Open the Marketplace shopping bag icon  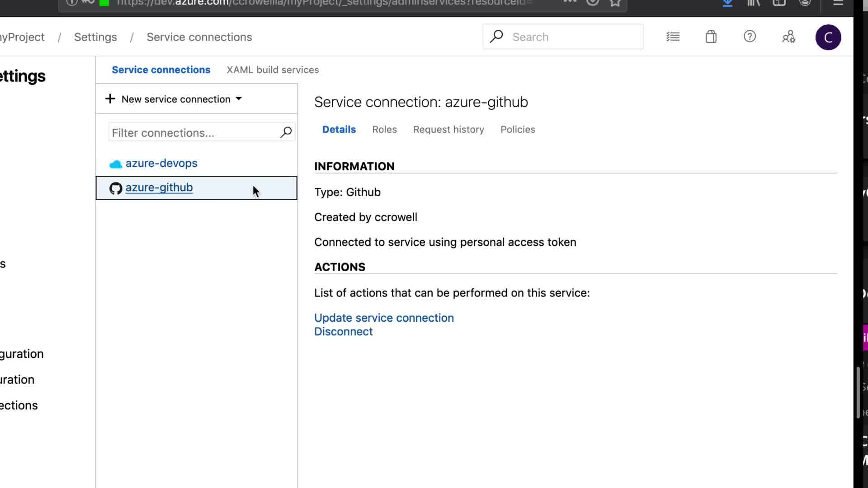coord(711,37)
